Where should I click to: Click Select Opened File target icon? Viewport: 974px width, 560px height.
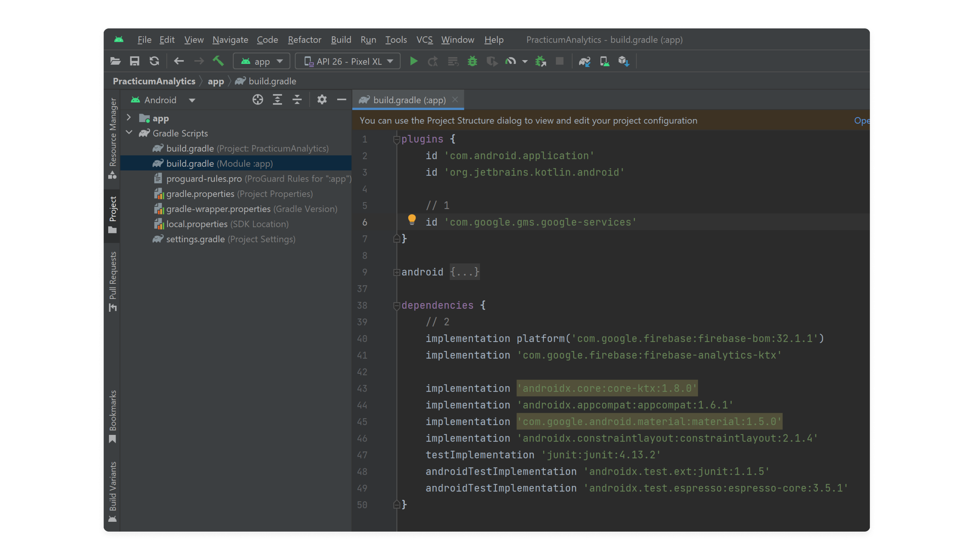(258, 100)
